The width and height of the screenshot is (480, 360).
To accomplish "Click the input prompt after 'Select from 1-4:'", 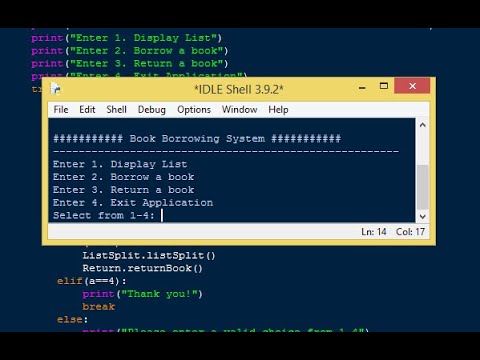I will (162, 215).
